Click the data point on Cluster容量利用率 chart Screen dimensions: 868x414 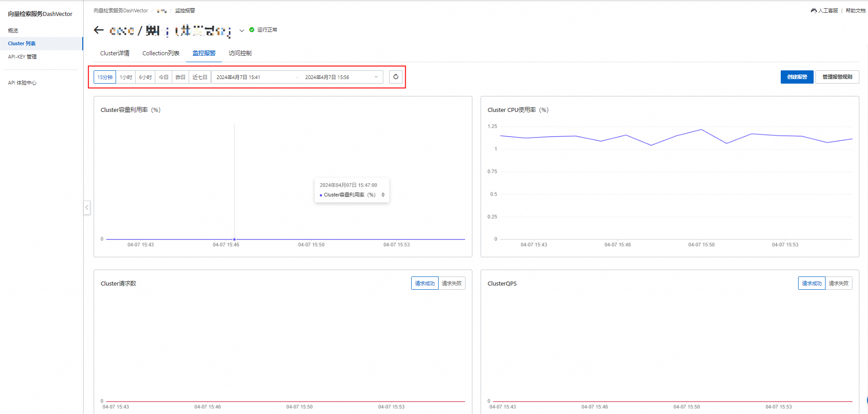[x=234, y=239]
